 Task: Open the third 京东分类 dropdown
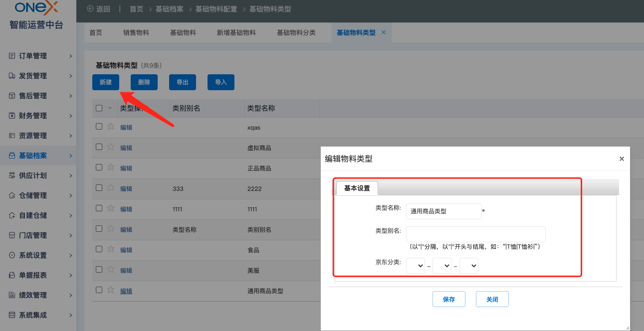point(469,266)
